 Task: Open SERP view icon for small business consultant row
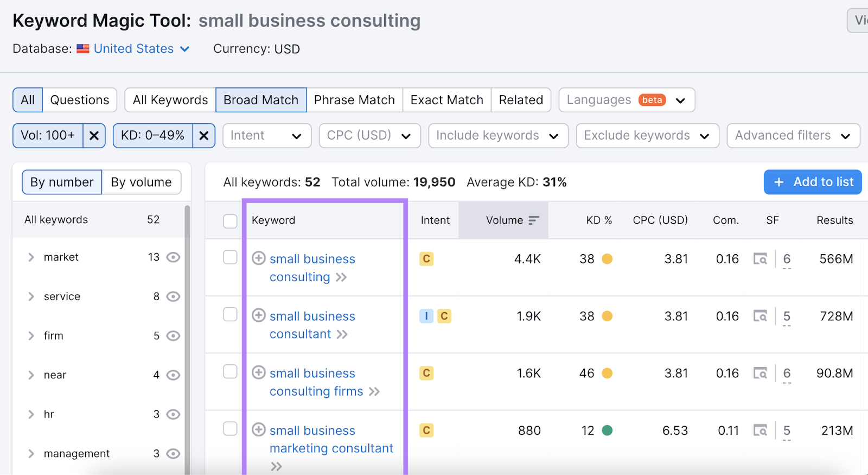760,316
